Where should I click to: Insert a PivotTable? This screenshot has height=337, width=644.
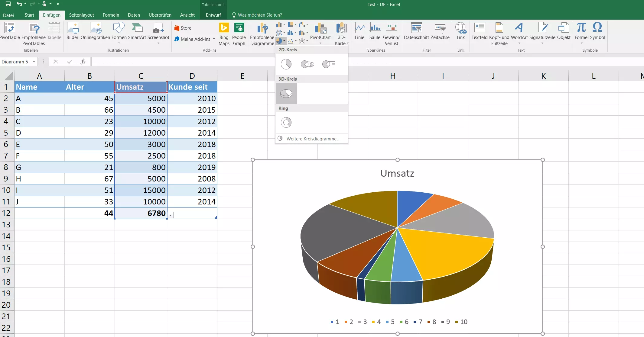10,31
